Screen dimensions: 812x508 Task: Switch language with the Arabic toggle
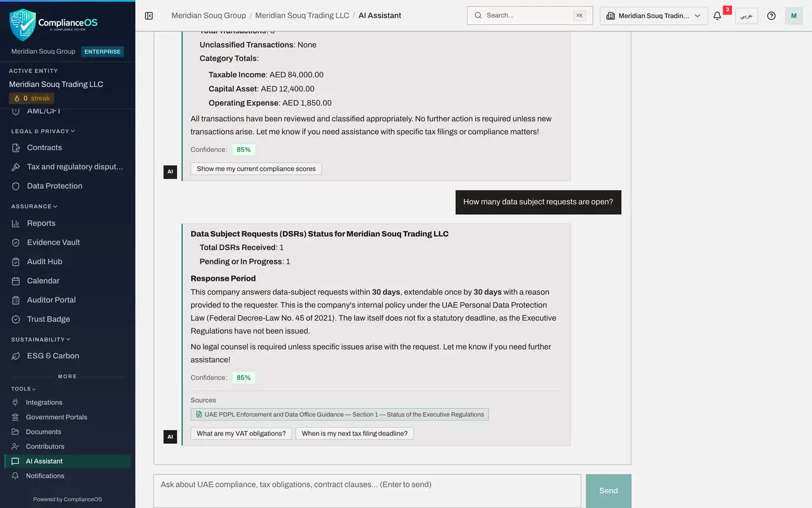[747, 16]
